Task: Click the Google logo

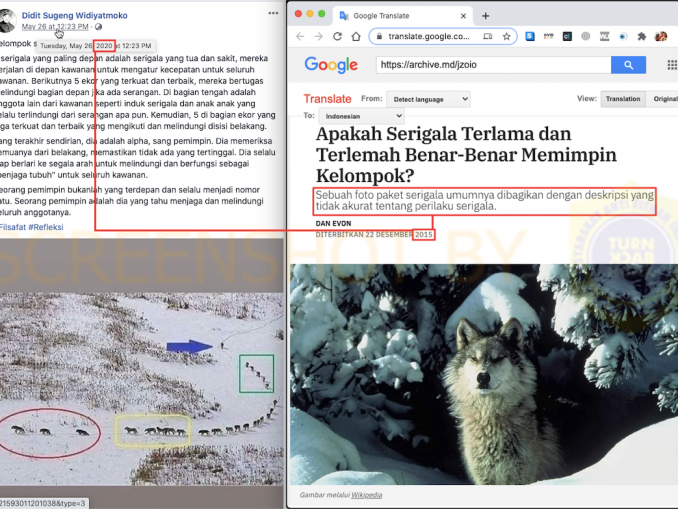Action: [331, 65]
